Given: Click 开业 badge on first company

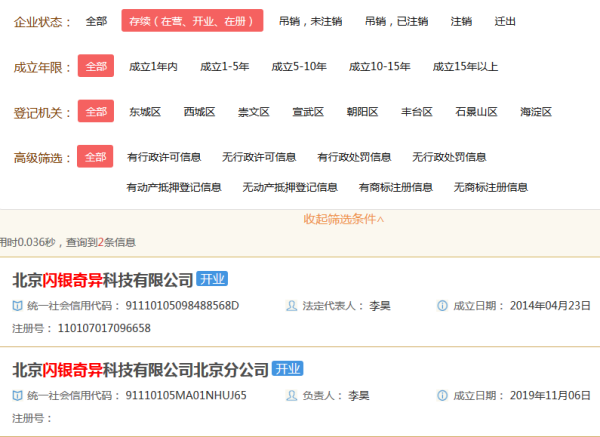Looking at the screenshot, I should (212, 279).
